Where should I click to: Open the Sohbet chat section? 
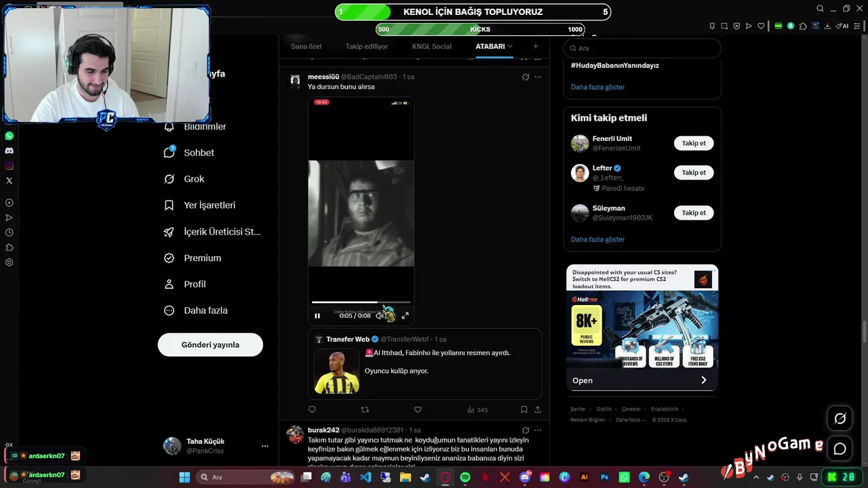[x=190, y=152]
